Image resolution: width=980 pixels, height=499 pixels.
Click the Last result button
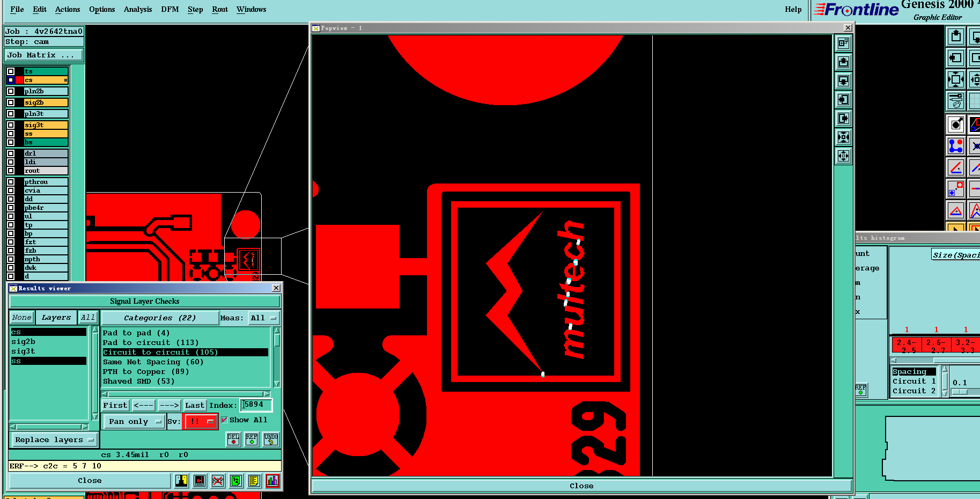point(195,406)
